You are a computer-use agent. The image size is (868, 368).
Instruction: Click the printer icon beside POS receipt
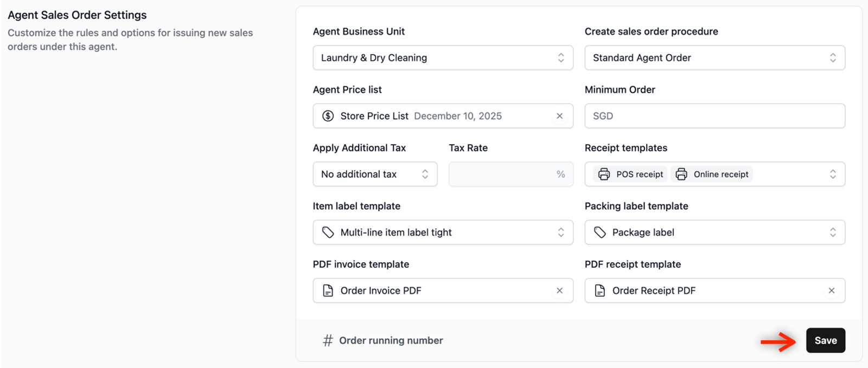point(604,174)
